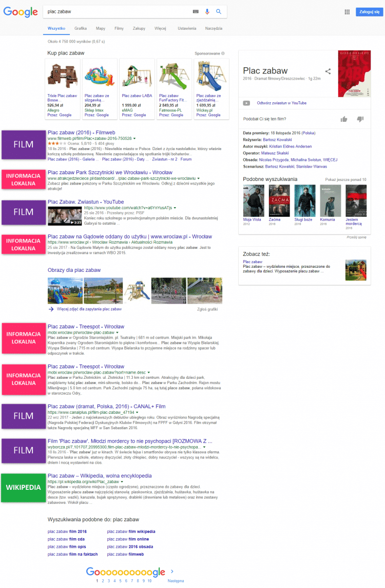Screen dimensions: 385x588
Task: Open dropdown arrow next to mobi.wroclaw.pl name.desc URL
Action: [149, 373]
